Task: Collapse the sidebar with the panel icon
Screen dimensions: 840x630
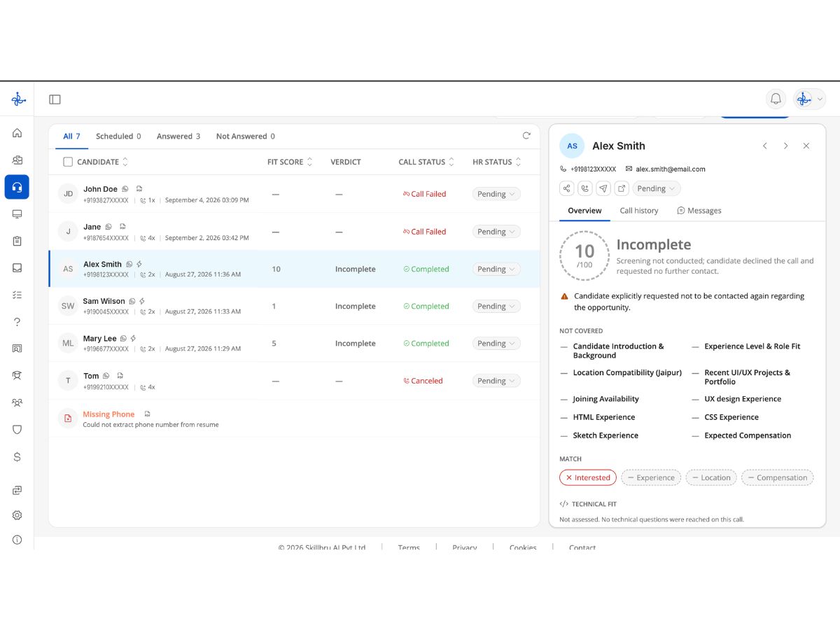Action: click(55, 99)
